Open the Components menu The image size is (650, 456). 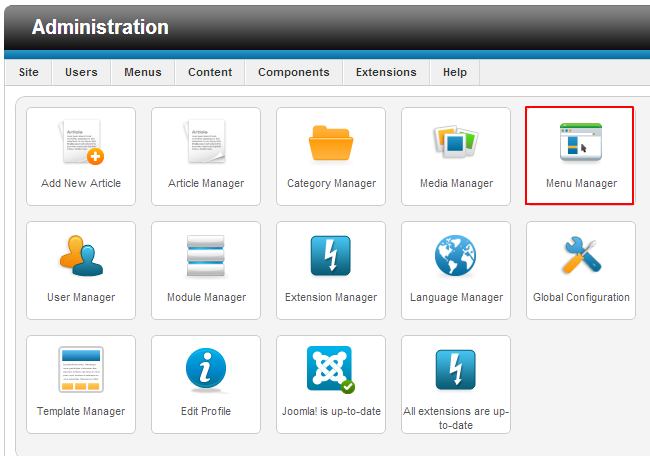point(294,72)
